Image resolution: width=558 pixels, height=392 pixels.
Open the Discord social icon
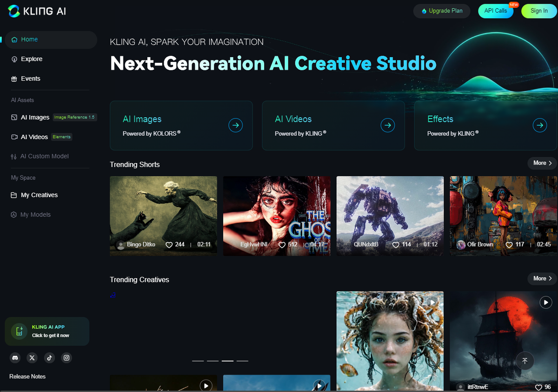tap(15, 358)
